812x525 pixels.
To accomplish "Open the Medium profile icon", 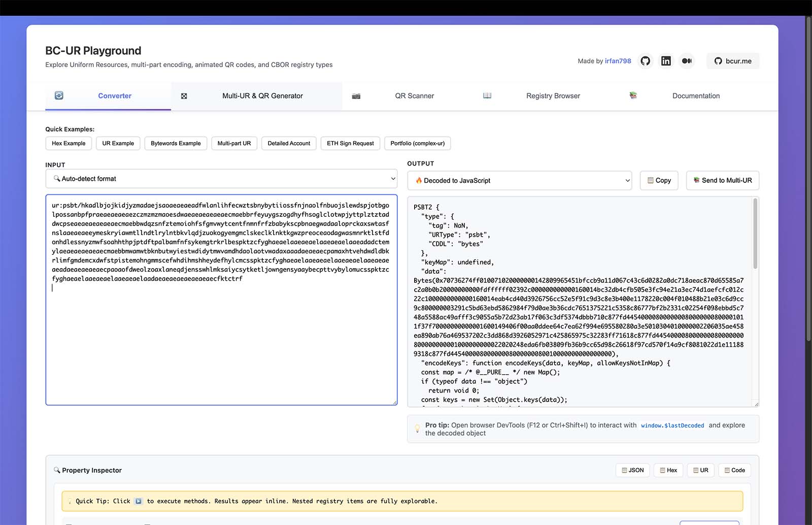I will point(687,61).
